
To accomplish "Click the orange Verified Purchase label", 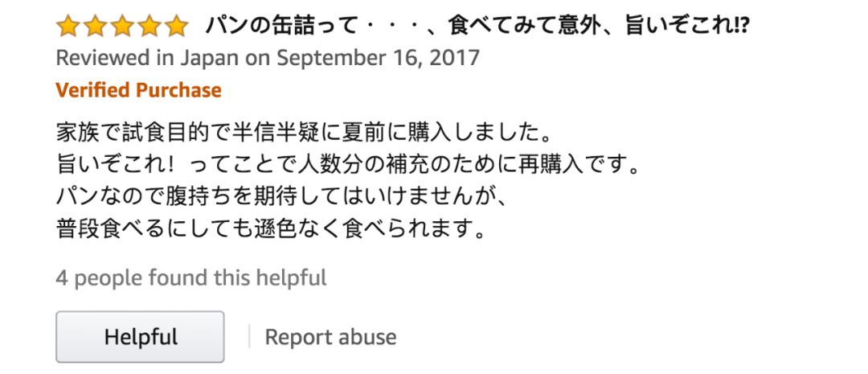I will pyautogui.click(x=138, y=90).
